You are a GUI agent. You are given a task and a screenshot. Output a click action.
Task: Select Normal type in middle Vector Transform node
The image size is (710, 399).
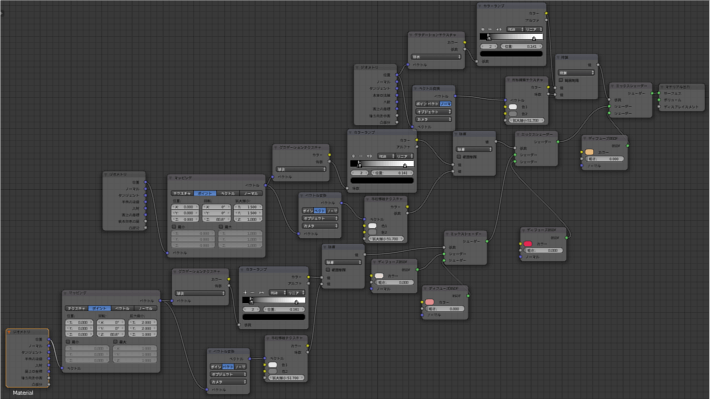(332, 211)
